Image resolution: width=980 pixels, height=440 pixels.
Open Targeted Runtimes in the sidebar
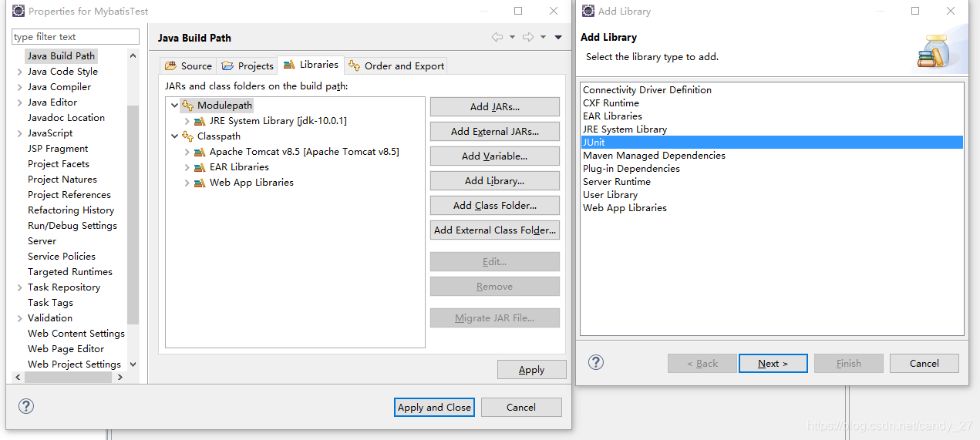(x=70, y=272)
